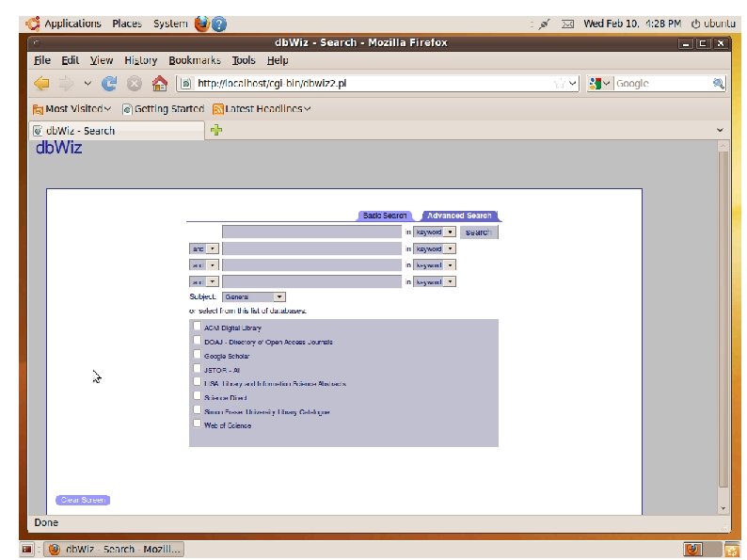Check the ACM Digital Library box
The width and height of the screenshot is (747, 560).
point(197,326)
